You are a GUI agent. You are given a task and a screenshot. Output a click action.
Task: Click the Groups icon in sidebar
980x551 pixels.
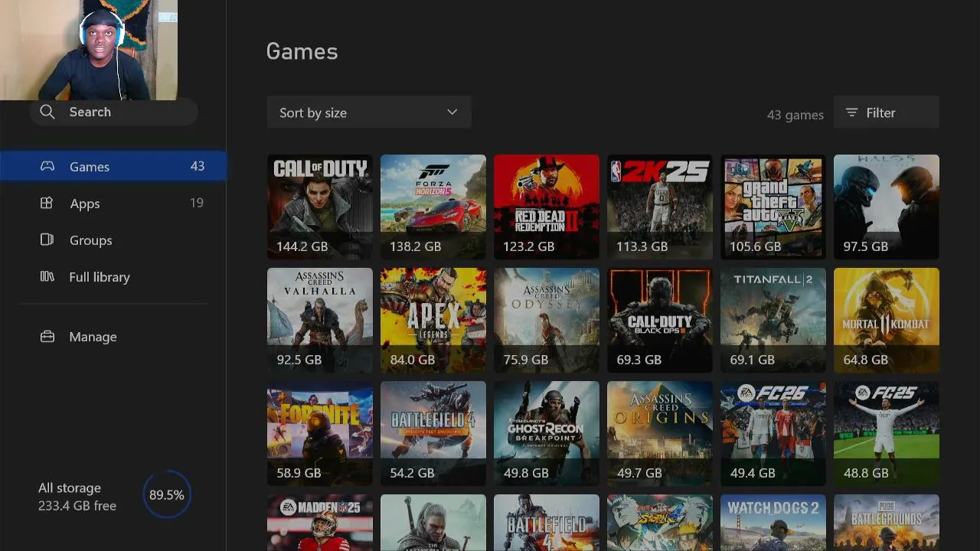[47, 240]
